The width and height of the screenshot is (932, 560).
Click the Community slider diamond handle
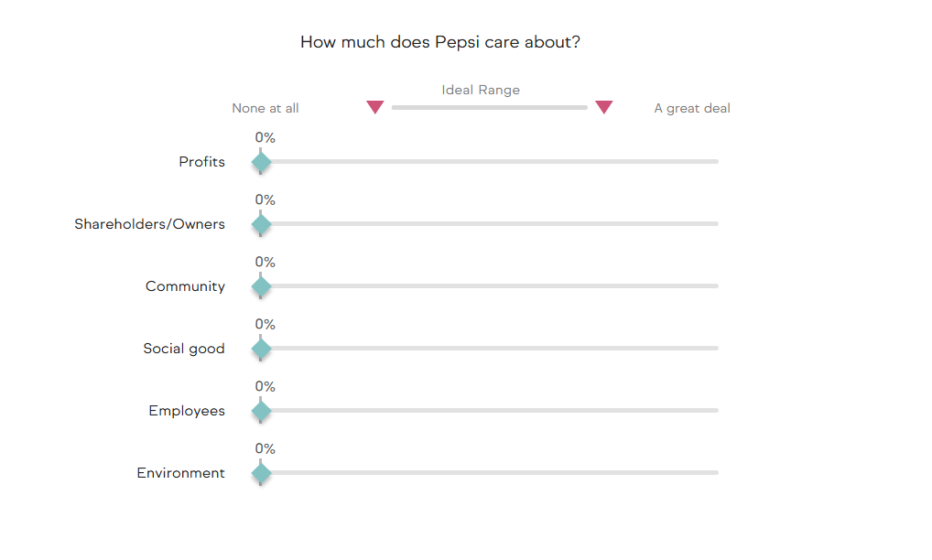(261, 286)
